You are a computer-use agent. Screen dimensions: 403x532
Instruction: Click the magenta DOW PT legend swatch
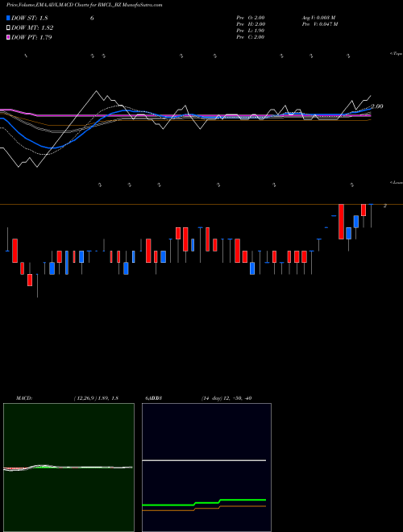9,37
